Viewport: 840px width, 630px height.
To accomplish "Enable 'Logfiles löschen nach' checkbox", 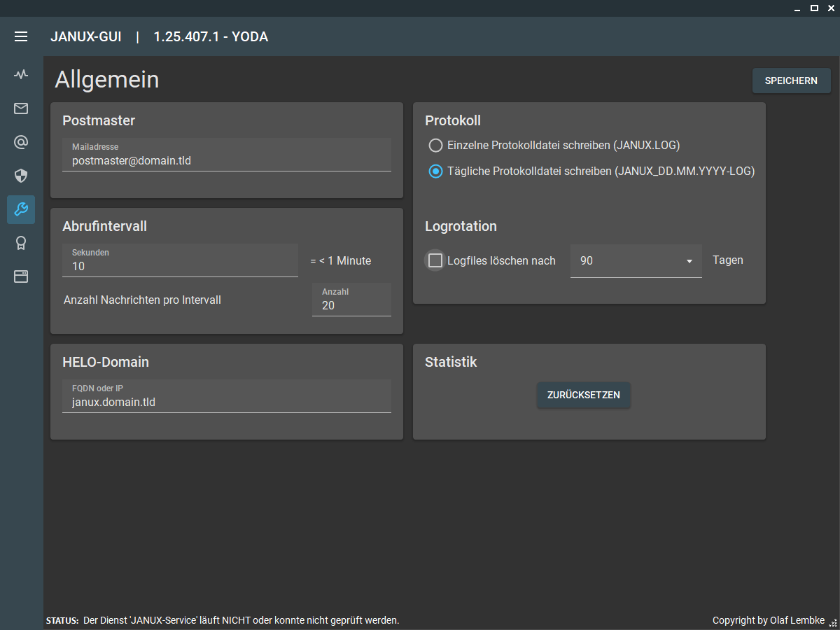I will point(435,260).
